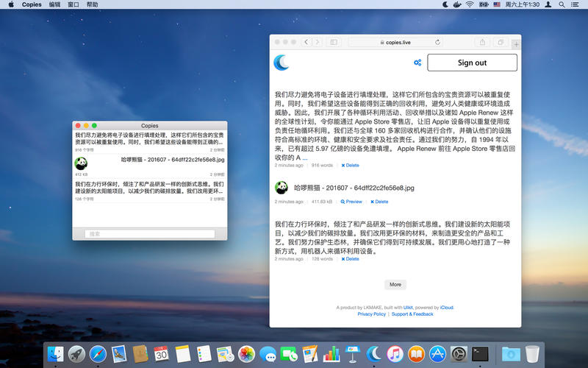Open Calendar from the Dock
The width and height of the screenshot is (588, 368).
tap(162, 354)
